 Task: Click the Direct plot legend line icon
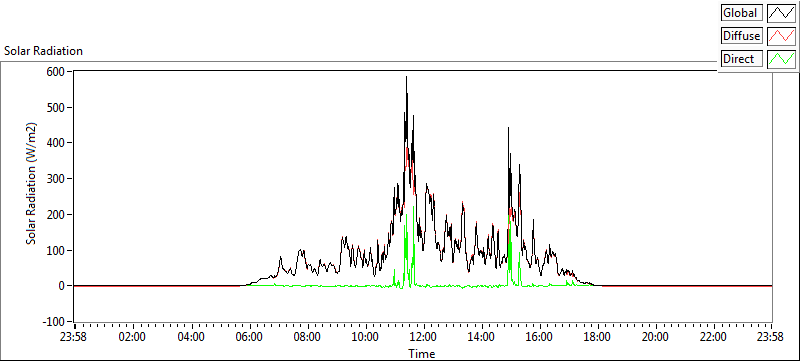point(781,59)
